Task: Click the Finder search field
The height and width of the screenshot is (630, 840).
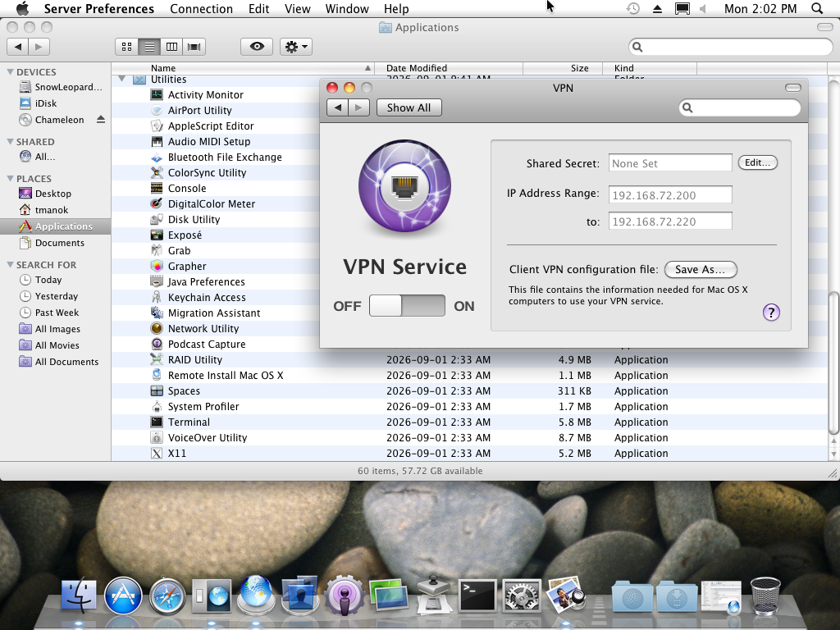Action: click(x=730, y=47)
